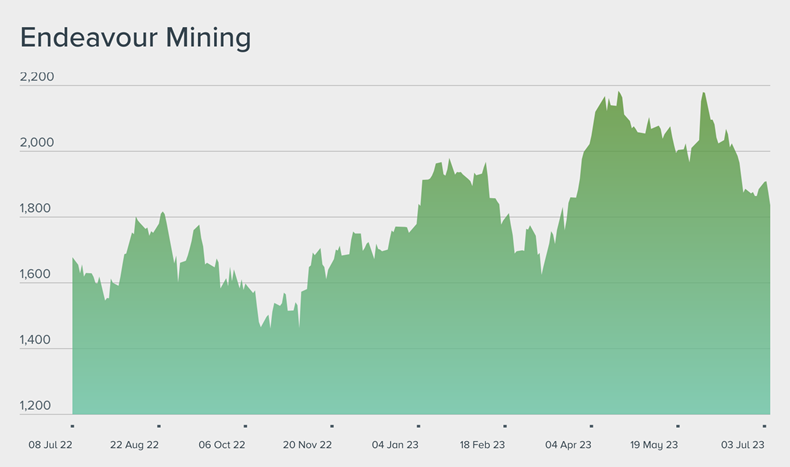Screen dimensions: 790x467
Task: Select the 1,400 y-axis label
Action: 35,340
